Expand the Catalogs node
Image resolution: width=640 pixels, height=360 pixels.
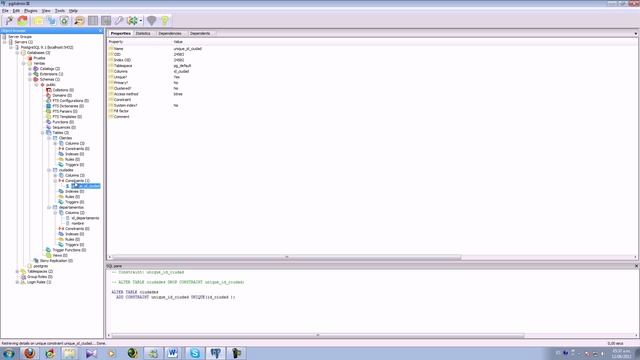point(30,69)
